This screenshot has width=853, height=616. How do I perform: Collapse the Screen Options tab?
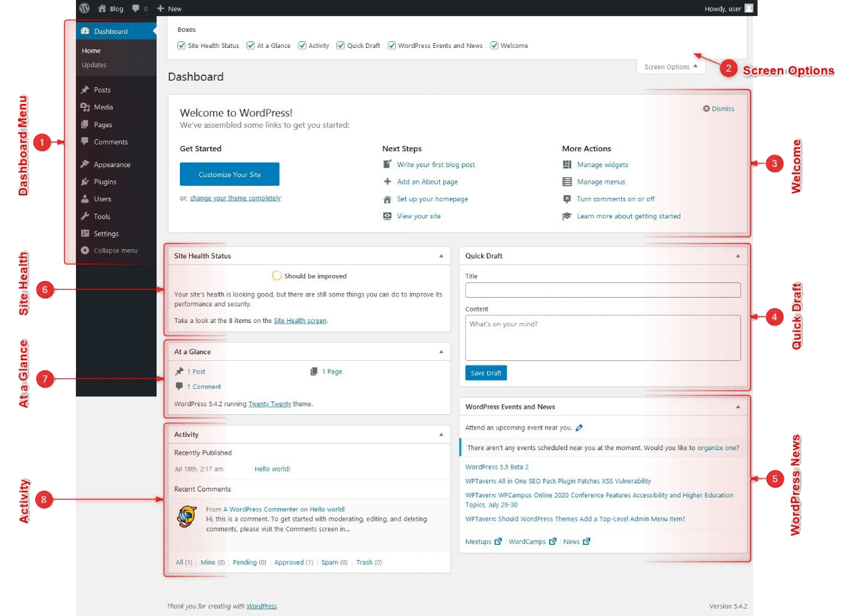pyautogui.click(x=671, y=67)
